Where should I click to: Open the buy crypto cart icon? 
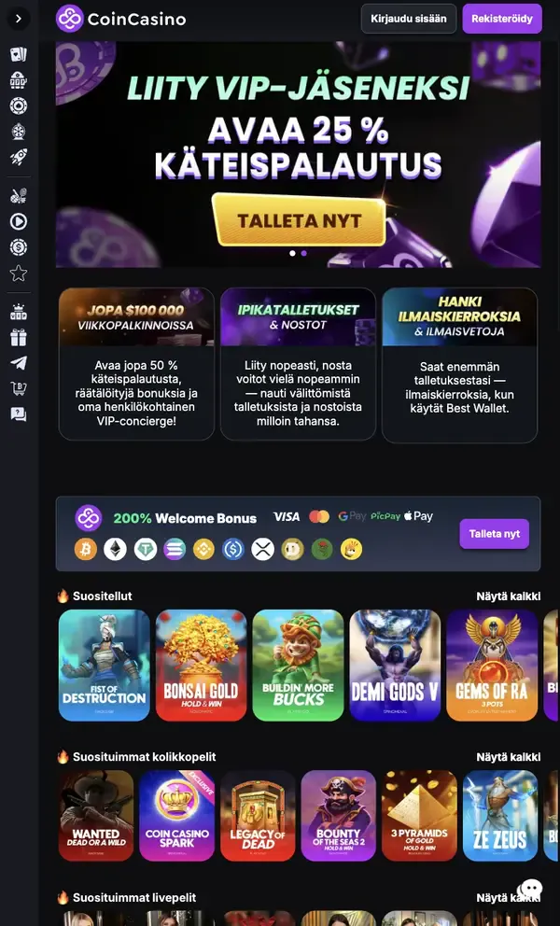pyautogui.click(x=19, y=388)
